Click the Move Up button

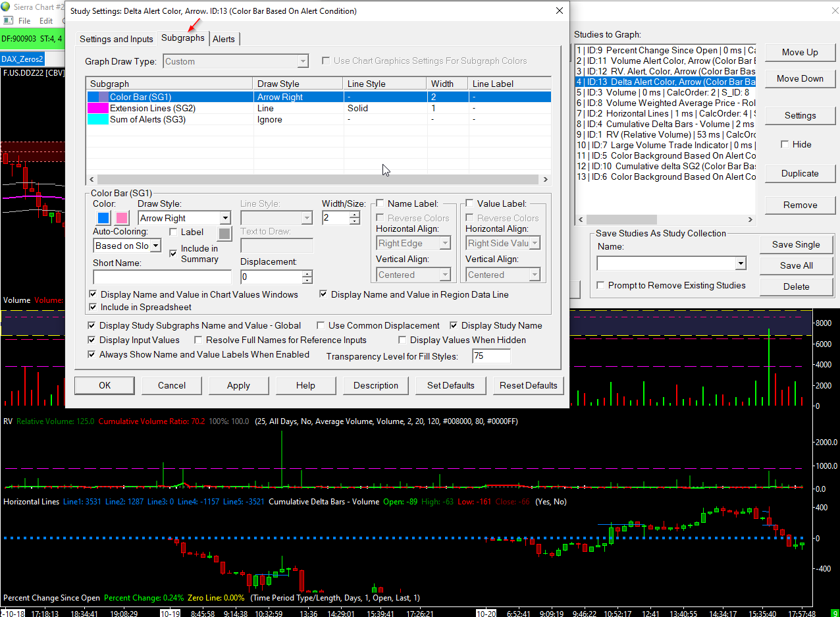click(x=800, y=52)
